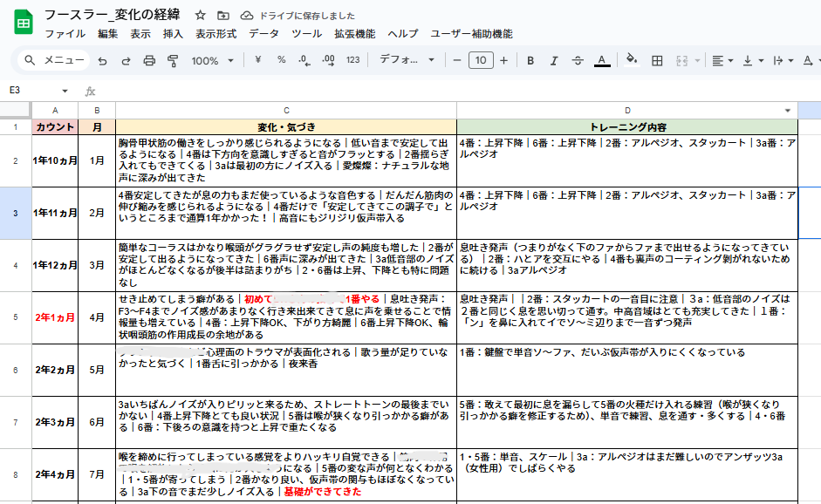Star this document as a favorite
The image size is (821, 504).
click(x=201, y=16)
